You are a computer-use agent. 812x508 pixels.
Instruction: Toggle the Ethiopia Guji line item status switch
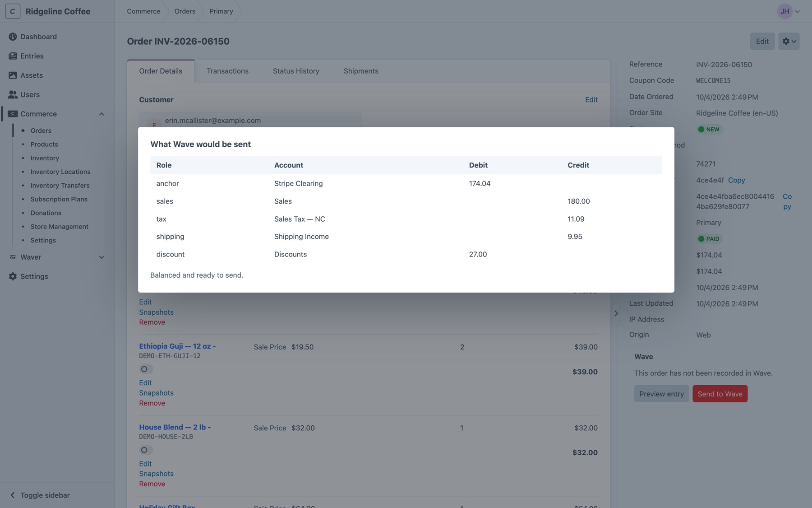tap(146, 369)
